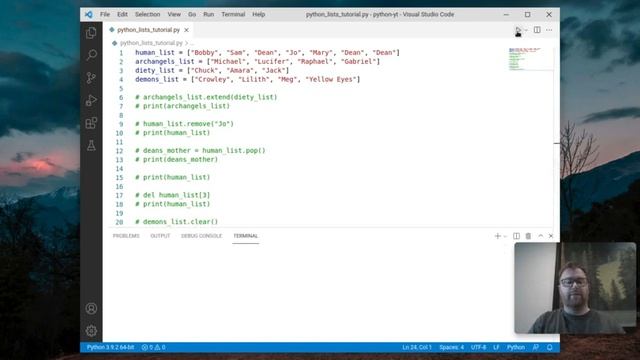Change indentation via Spaces: 4
The height and width of the screenshot is (360, 640).
451,347
